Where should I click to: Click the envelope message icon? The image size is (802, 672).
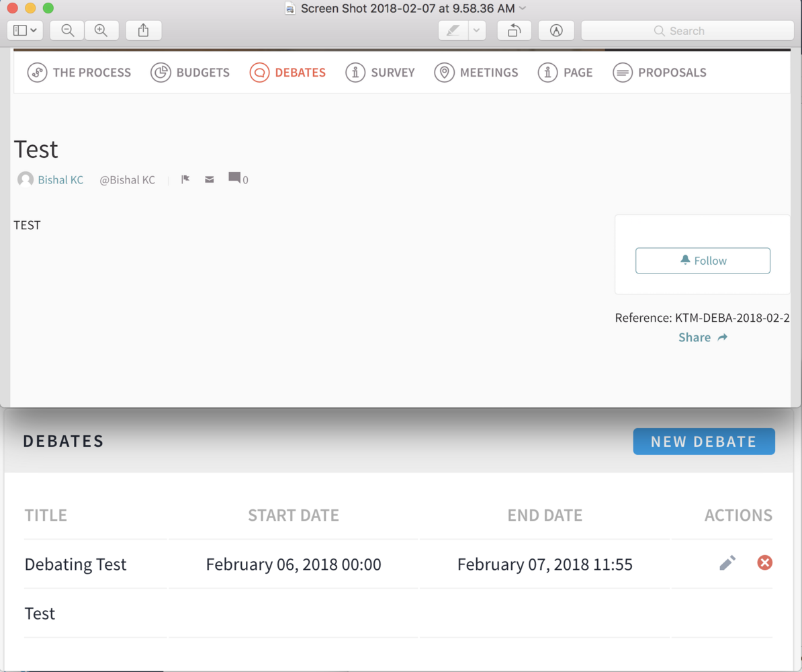pos(210,179)
